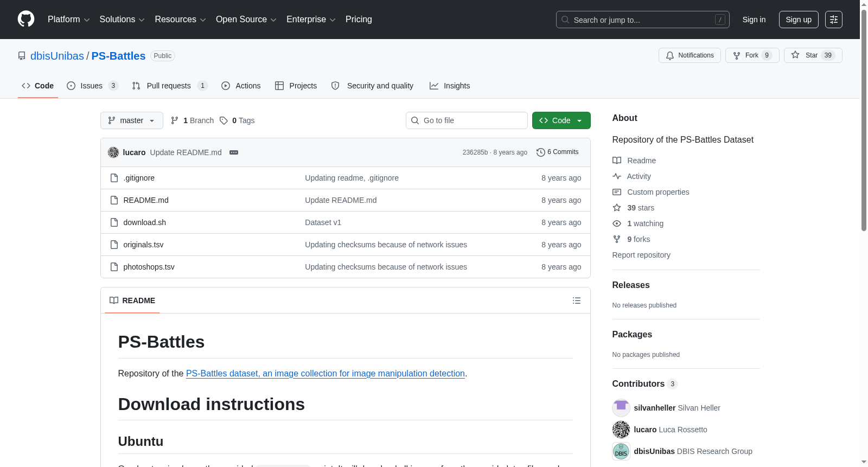Expand the Platform menu
Image resolution: width=868 pixels, height=467 pixels.
pyautogui.click(x=69, y=20)
